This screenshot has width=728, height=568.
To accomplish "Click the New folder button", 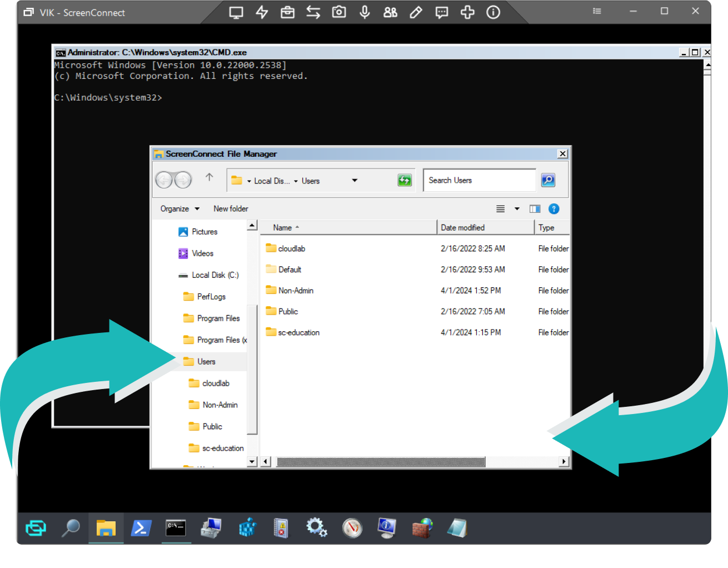I will click(231, 209).
